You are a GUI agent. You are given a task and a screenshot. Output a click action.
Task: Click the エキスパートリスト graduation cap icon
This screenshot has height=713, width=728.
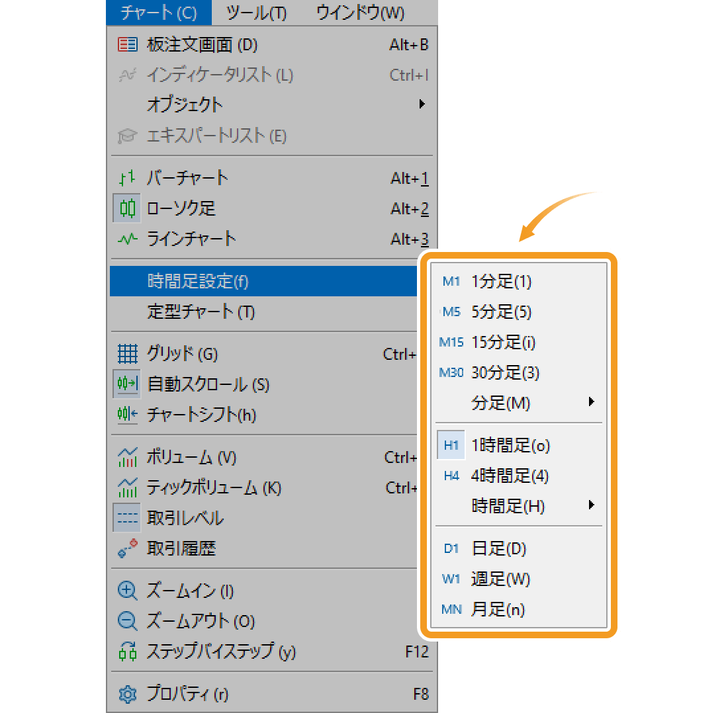pos(127,136)
